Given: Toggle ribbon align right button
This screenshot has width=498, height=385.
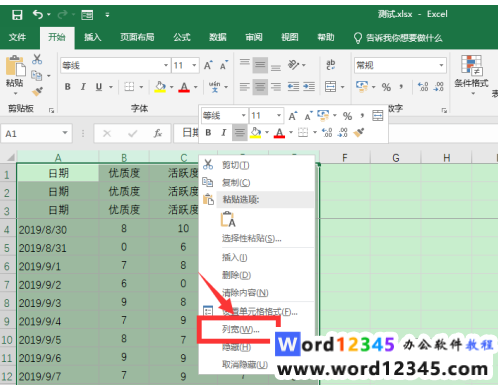Looking at the screenshot, I should pos(276,87).
